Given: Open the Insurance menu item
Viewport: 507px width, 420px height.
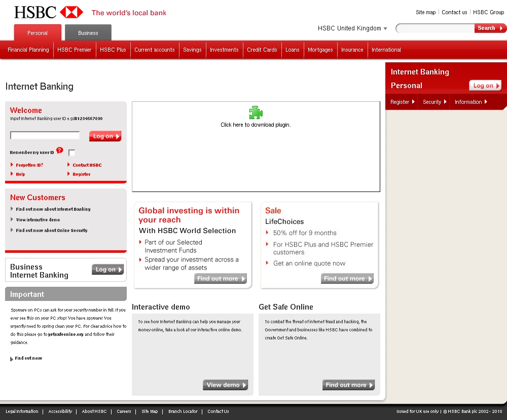Looking at the screenshot, I should coord(352,50).
